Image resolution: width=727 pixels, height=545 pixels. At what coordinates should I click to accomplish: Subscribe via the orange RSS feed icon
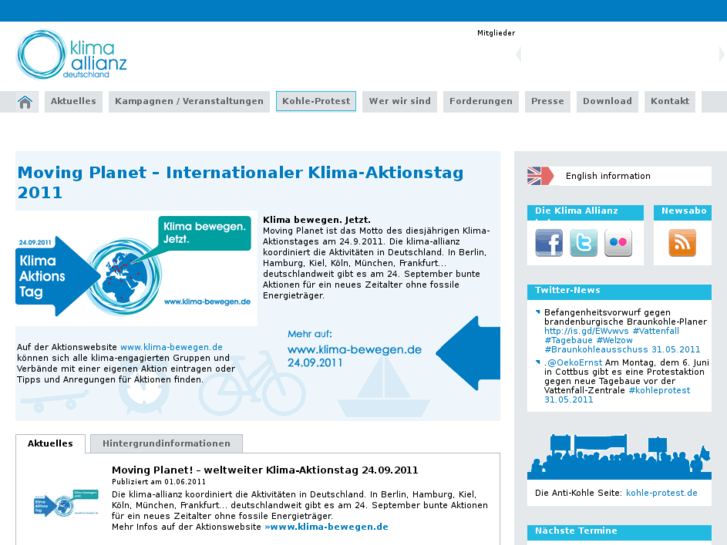pos(682,243)
